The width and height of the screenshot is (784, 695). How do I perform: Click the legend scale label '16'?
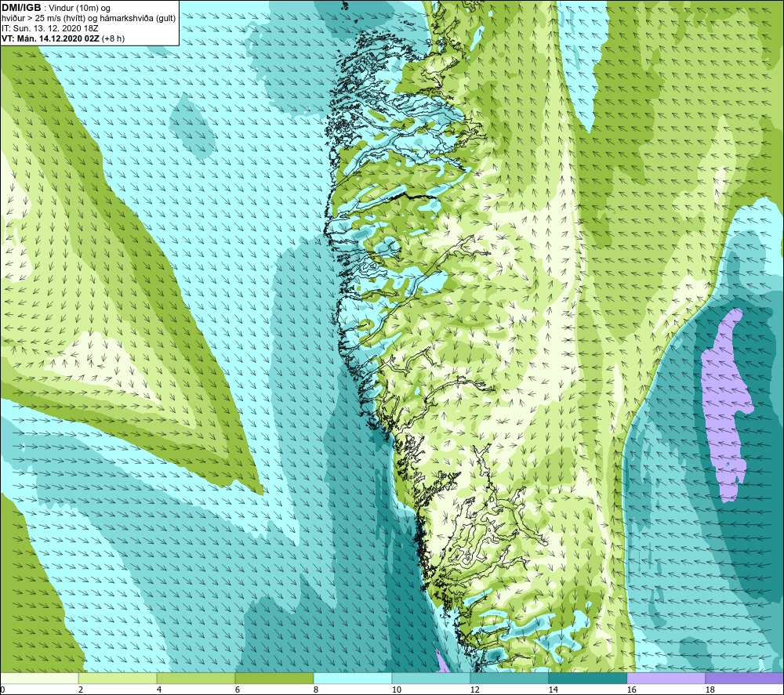[631, 690]
